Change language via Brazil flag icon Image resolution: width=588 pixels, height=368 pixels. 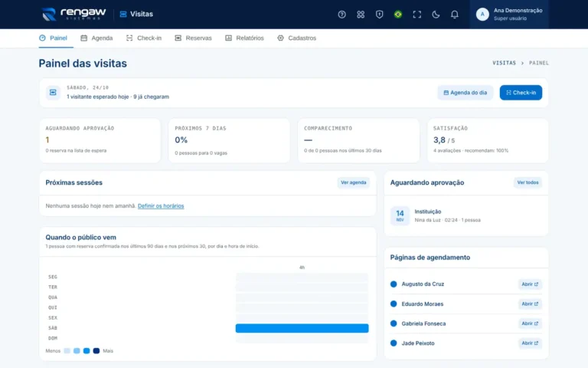(x=398, y=15)
